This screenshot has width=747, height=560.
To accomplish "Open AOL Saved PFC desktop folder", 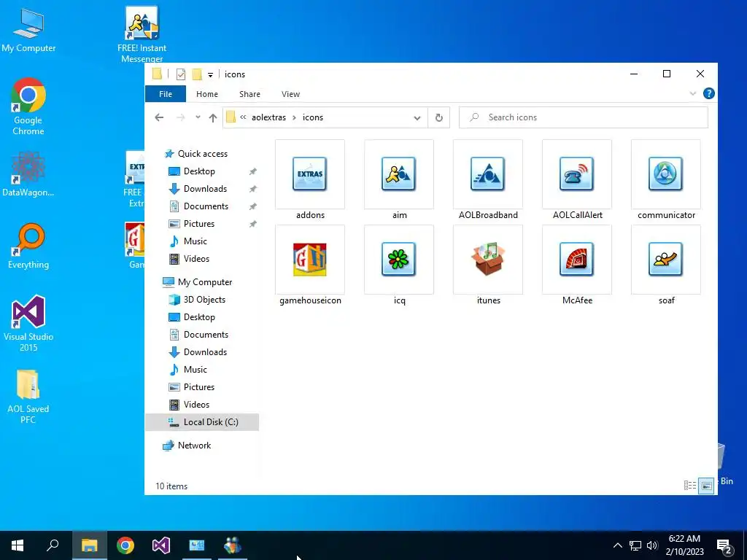I will point(28,396).
